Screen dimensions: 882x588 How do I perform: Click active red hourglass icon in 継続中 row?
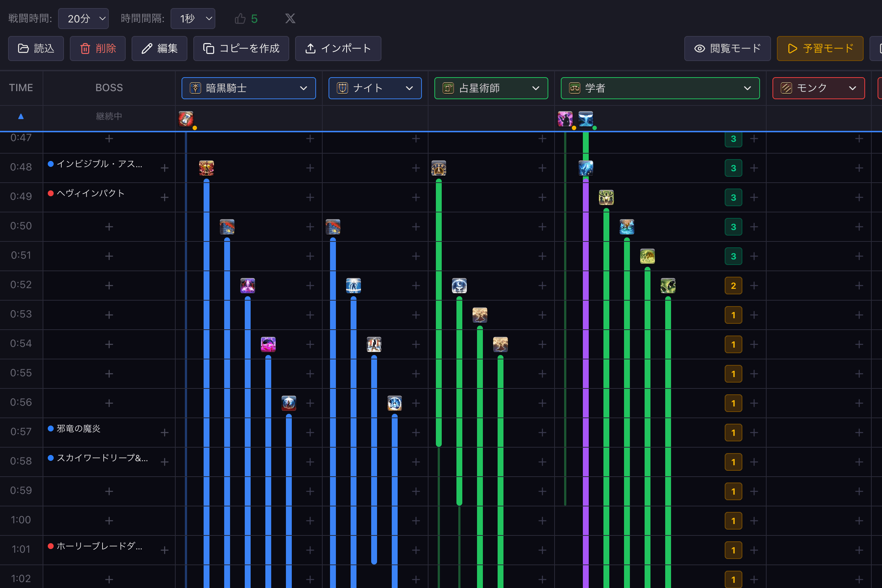pyautogui.click(x=186, y=119)
